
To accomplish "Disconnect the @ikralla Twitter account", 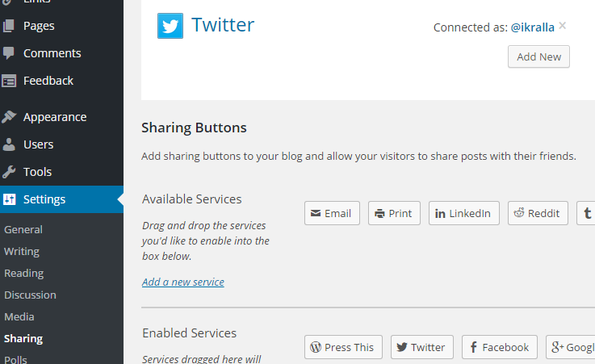I will tap(563, 25).
